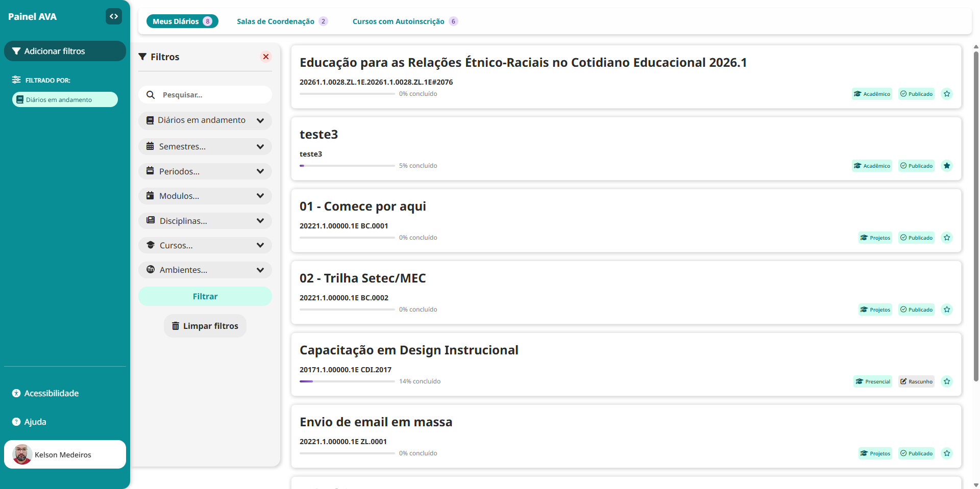Click the magnifier icon in the search field
Screen dimensions: 980x489
tap(151, 95)
